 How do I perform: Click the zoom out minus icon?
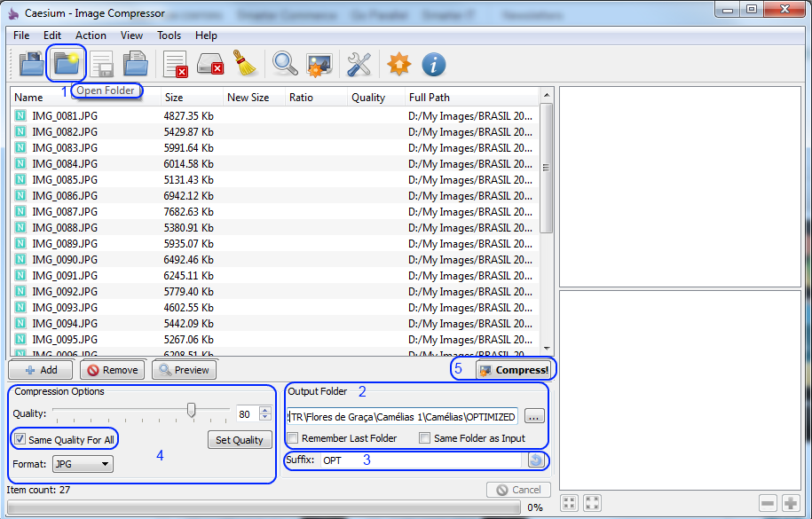click(x=768, y=503)
